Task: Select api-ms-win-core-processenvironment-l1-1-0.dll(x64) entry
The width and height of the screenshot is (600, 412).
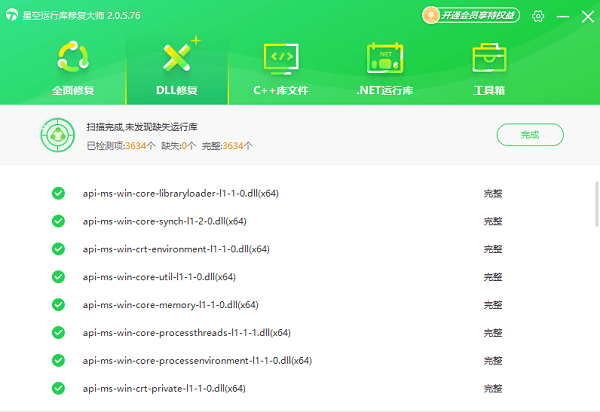Action: 197,361
